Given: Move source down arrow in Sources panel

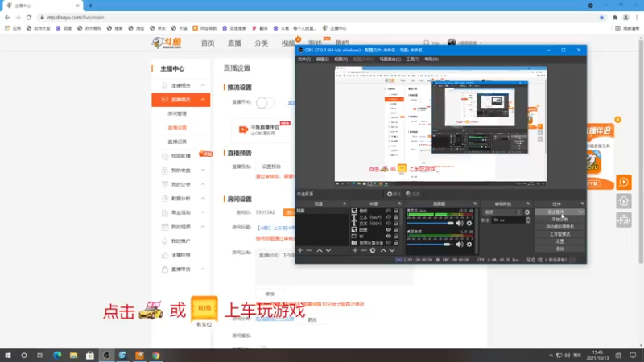Looking at the screenshot, I should tap(392, 250).
